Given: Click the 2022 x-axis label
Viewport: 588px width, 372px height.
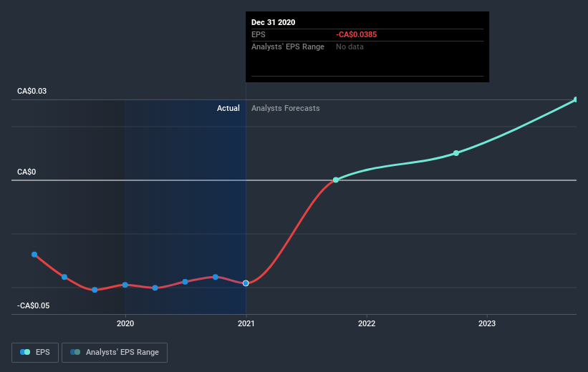Looking at the screenshot, I should 367,323.
